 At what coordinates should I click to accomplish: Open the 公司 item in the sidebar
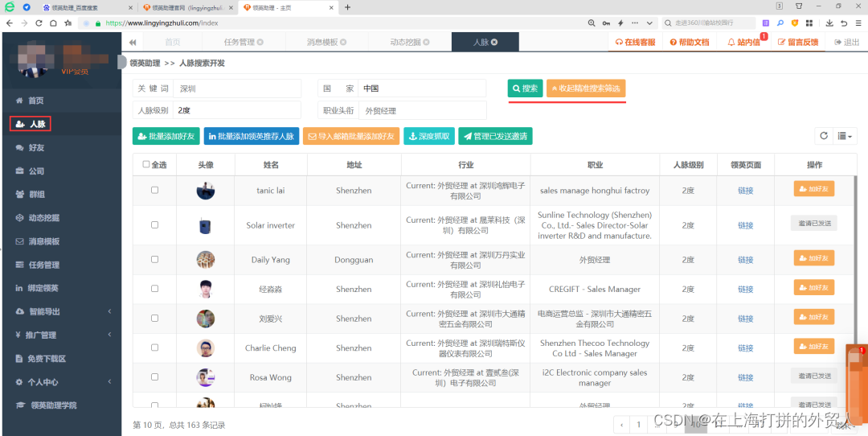tap(61, 171)
